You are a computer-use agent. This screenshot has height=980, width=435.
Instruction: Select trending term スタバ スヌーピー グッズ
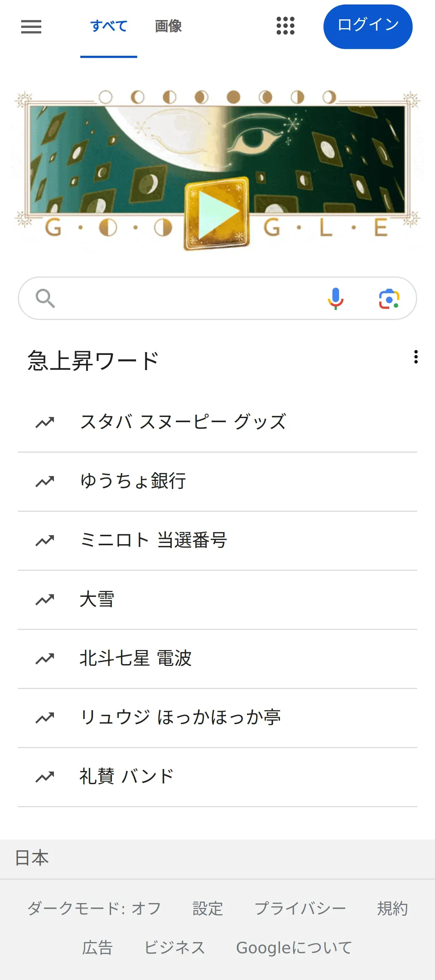pos(217,423)
